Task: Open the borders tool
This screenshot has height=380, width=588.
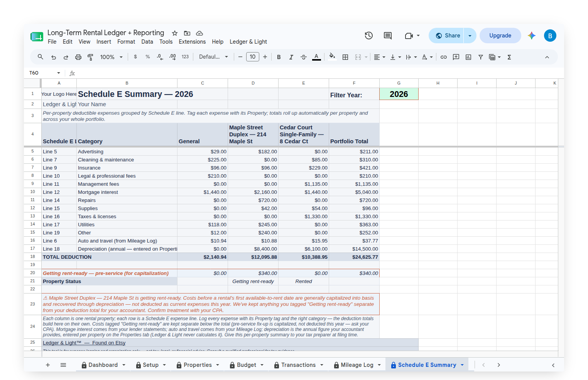Action: click(x=345, y=57)
